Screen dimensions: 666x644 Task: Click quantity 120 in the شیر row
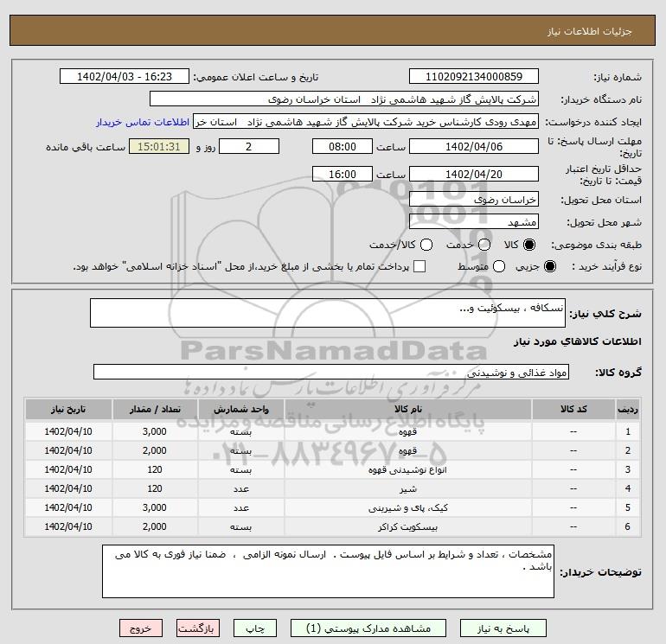pyautogui.click(x=155, y=489)
